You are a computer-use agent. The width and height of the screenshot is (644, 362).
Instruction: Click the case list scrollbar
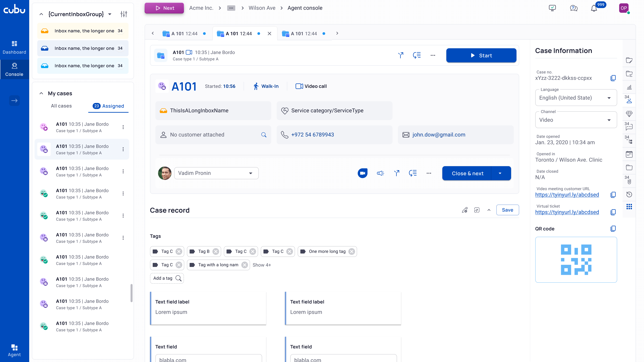[131, 293]
